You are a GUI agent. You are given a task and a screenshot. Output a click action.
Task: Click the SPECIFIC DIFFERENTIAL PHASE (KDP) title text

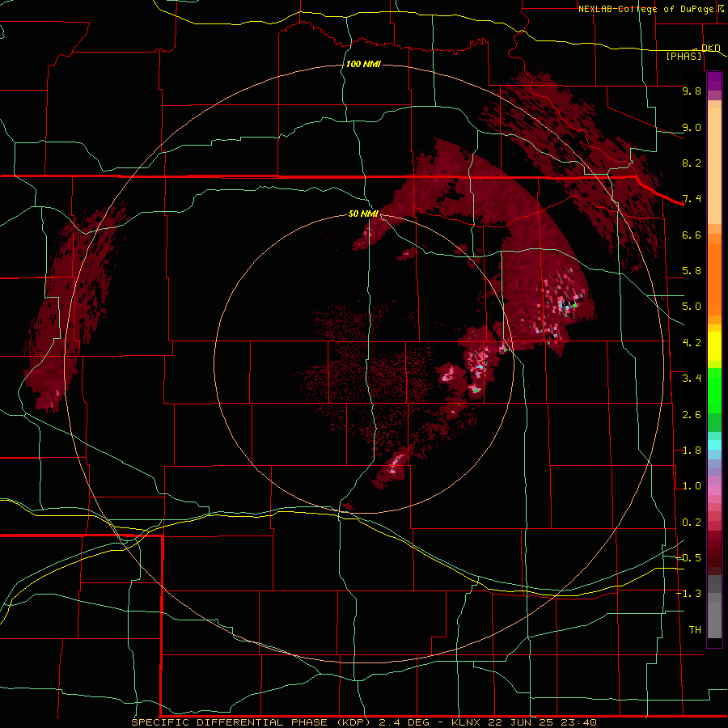251,722
